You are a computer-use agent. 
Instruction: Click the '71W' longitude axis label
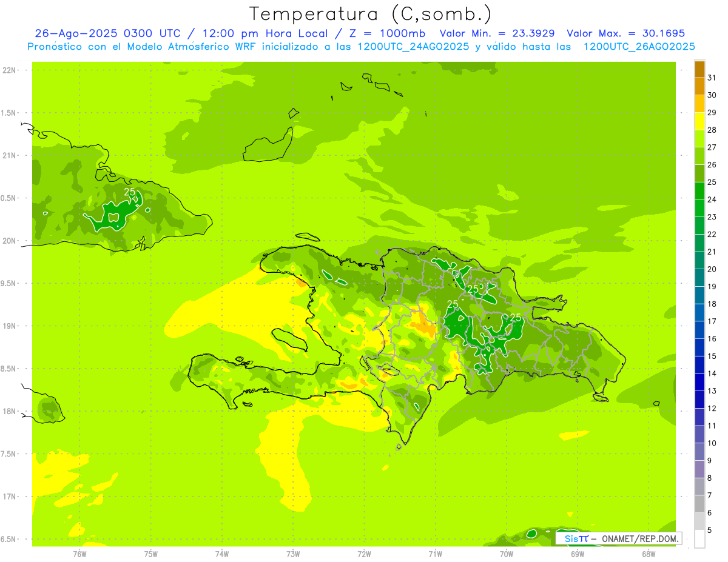pos(435,554)
